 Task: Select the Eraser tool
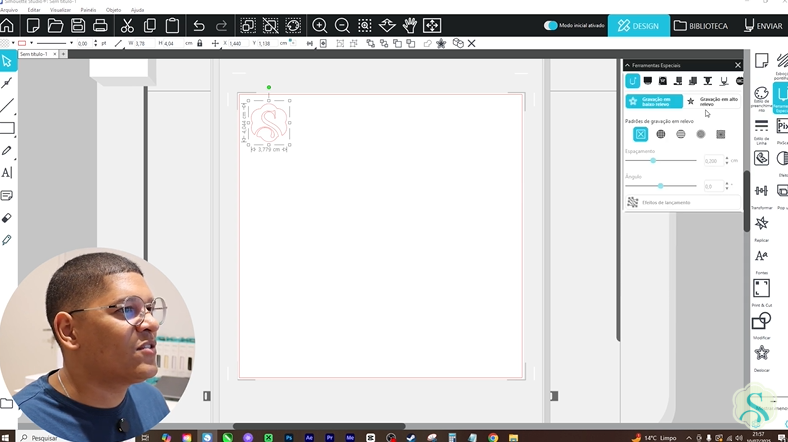[x=7, y=218]
